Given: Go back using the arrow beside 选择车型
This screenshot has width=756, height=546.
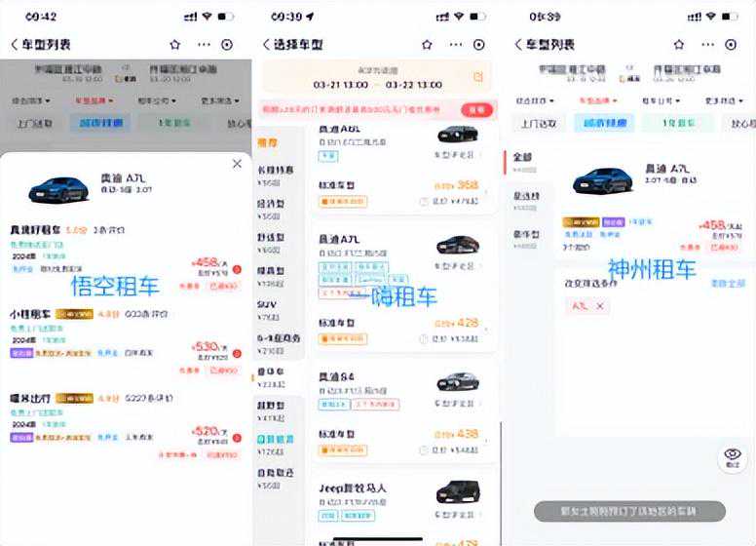Looking at the screenshot, I should (x=266, y=45).
